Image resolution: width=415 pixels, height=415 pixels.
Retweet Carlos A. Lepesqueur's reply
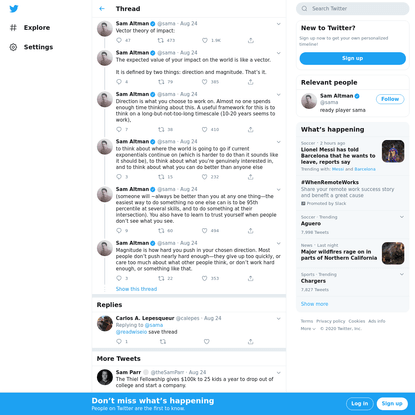(x=163, y=341)
